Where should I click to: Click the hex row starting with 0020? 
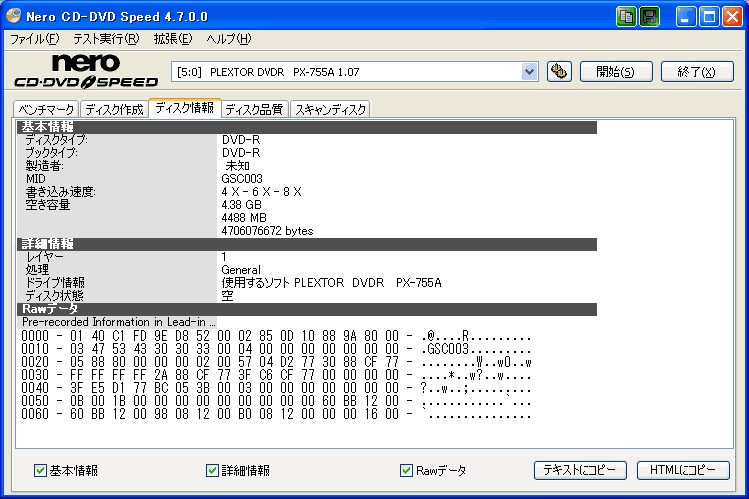tap(276, 362)
